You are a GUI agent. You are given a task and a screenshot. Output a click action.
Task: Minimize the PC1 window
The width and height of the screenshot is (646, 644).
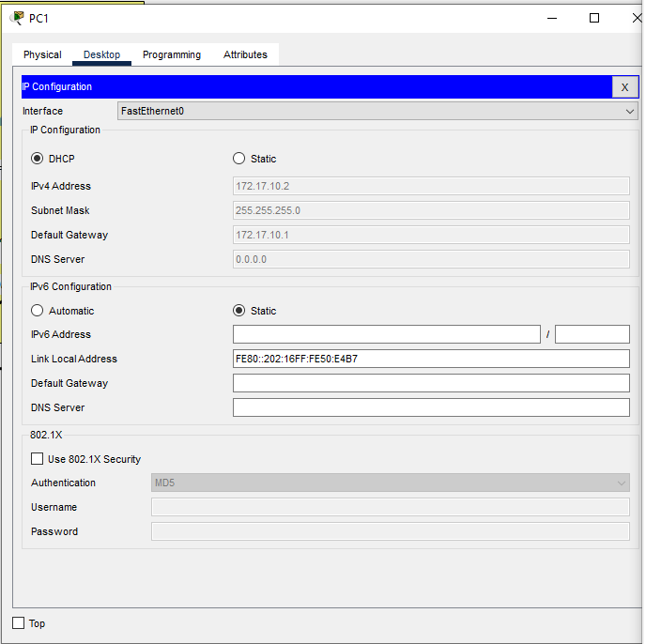pyautogui.click(x=552, y=18)
